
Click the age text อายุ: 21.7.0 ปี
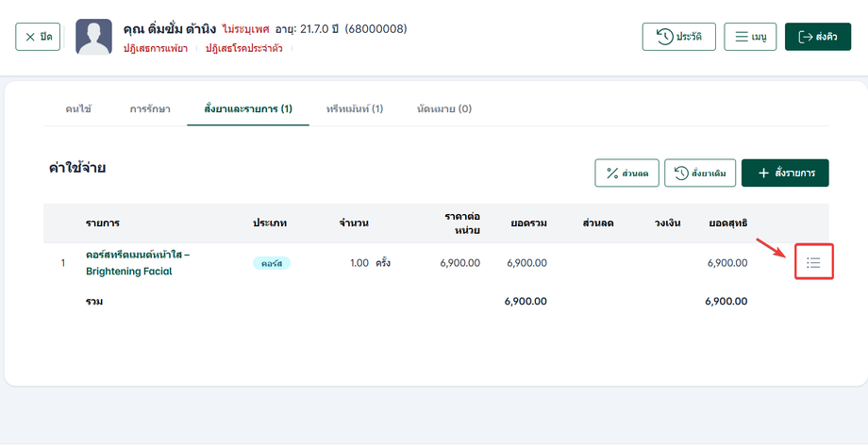(x=307, y=29)
